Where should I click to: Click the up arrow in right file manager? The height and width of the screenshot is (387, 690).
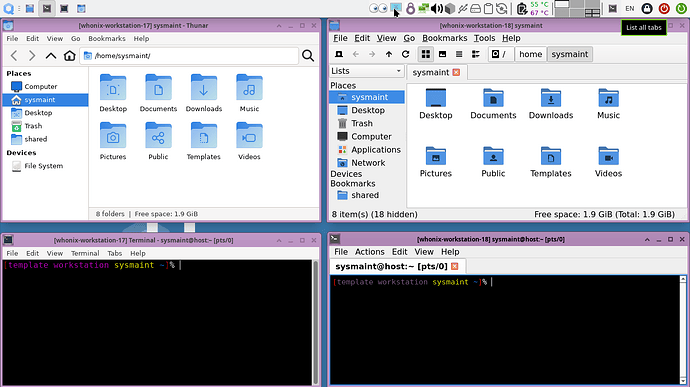(389, 54)
